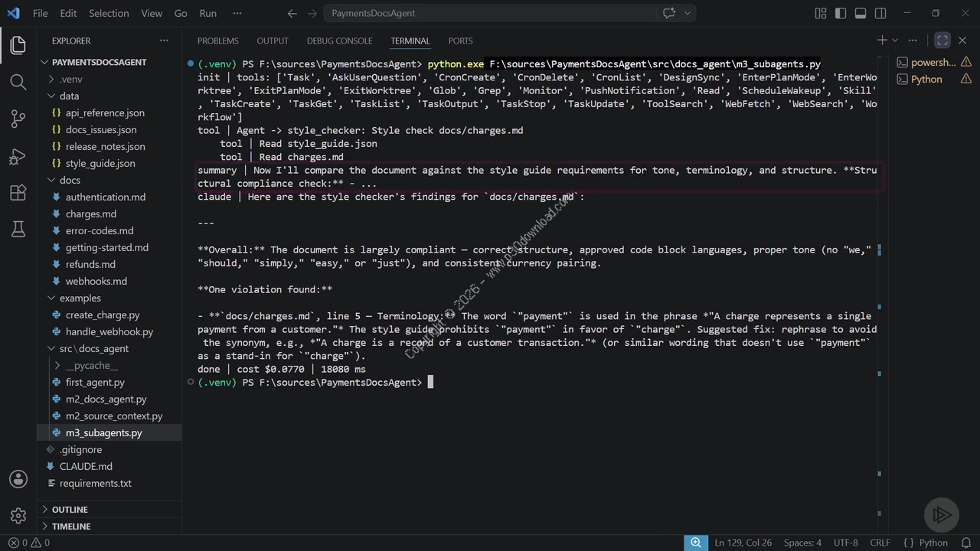This screenshot has width=980, height=551.
Task: Click the Python language mode indicator
Action: point(926,543)
